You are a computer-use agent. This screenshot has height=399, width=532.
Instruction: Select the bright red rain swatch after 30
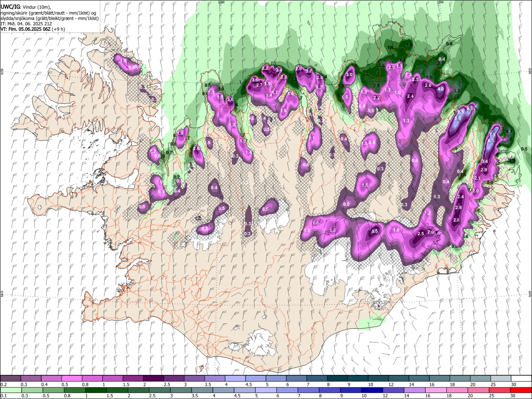(520, 390)
